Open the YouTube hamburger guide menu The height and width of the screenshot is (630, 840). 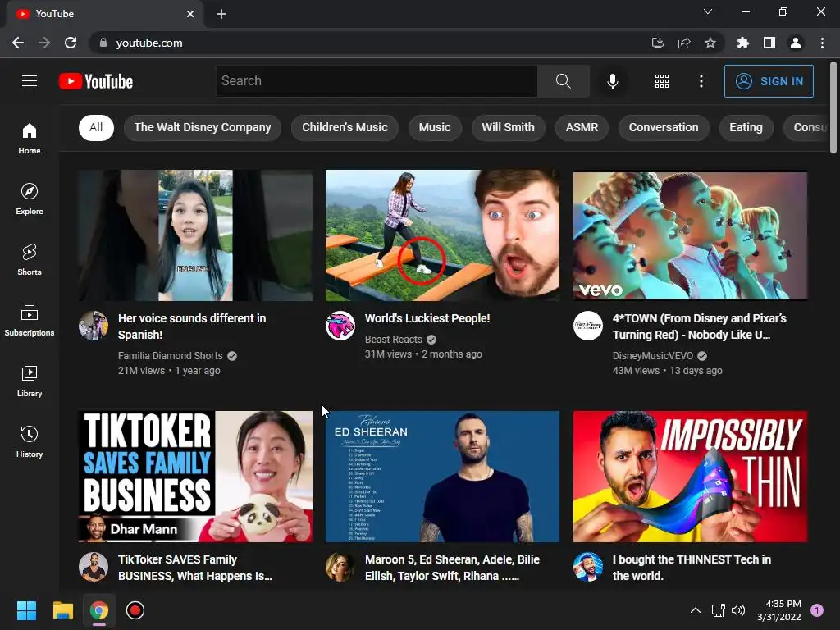(x=30, y=81)
